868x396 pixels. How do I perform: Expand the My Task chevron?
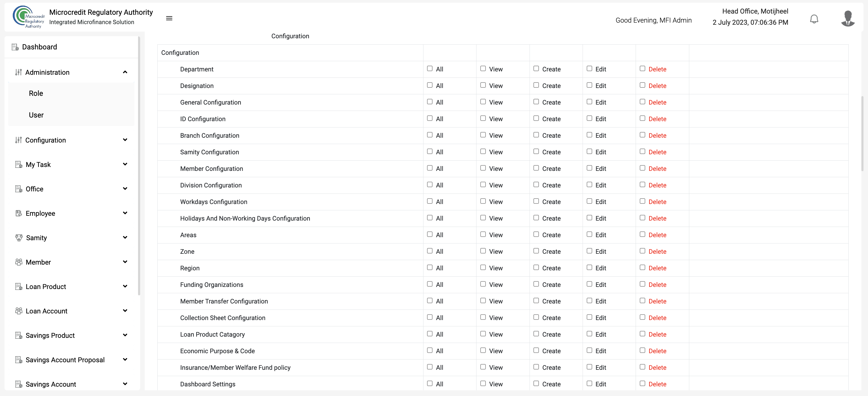coord(125,164)
